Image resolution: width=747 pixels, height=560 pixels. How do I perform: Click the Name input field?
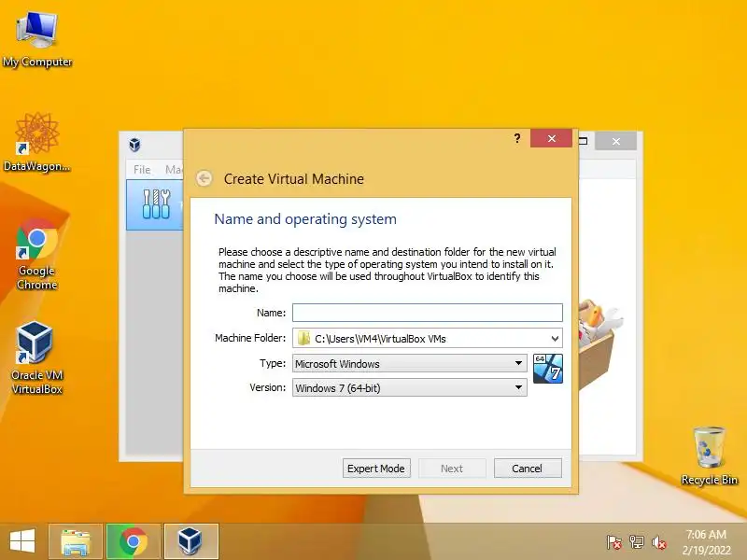click(x=428, y=313)
